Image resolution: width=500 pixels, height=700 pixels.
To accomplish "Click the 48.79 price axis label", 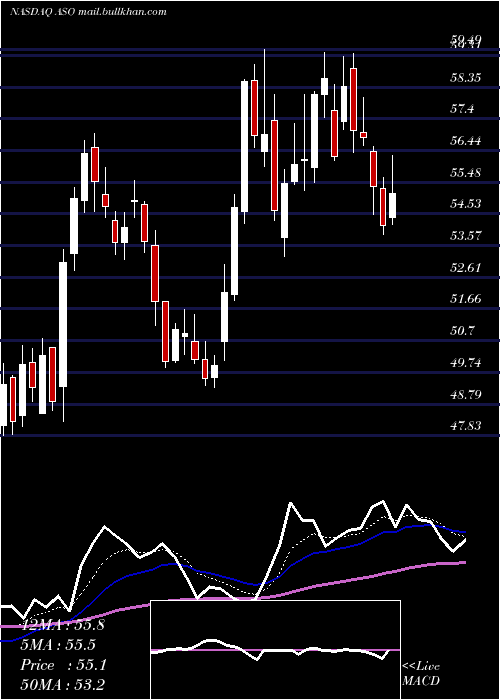I will 466,395.
